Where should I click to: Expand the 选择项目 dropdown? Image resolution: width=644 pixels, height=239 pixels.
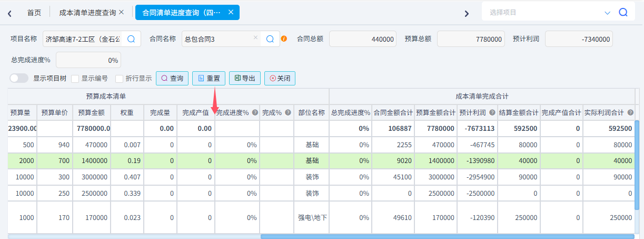coord(607,12)
